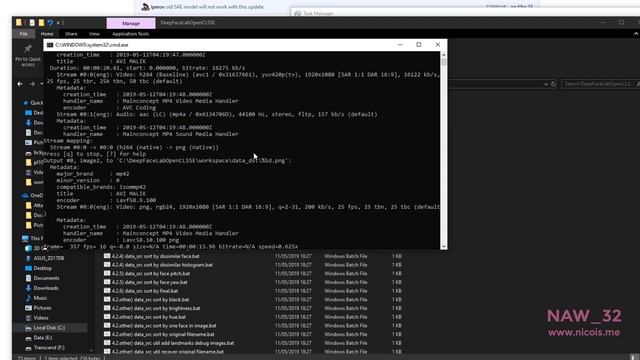Image resolution: width=640 pixels, height=360 pixels.
Task: Click the cmd.exe scrollbar thumb
Action: coord(444,62)
